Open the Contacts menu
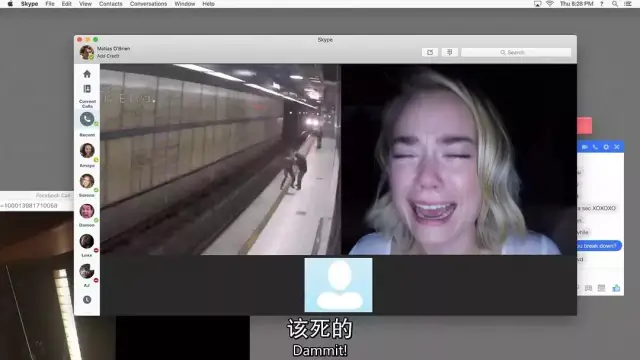This screenshot has height=360, width=640. tap(111, 4)
